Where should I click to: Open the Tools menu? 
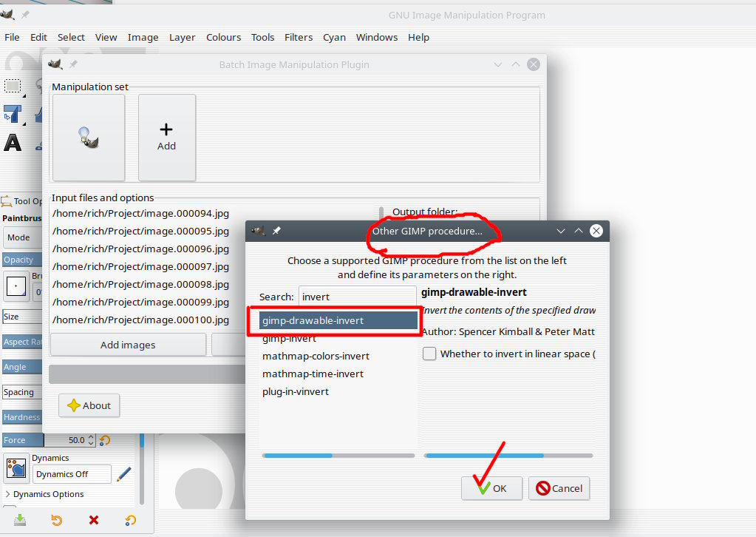point(262,37)
